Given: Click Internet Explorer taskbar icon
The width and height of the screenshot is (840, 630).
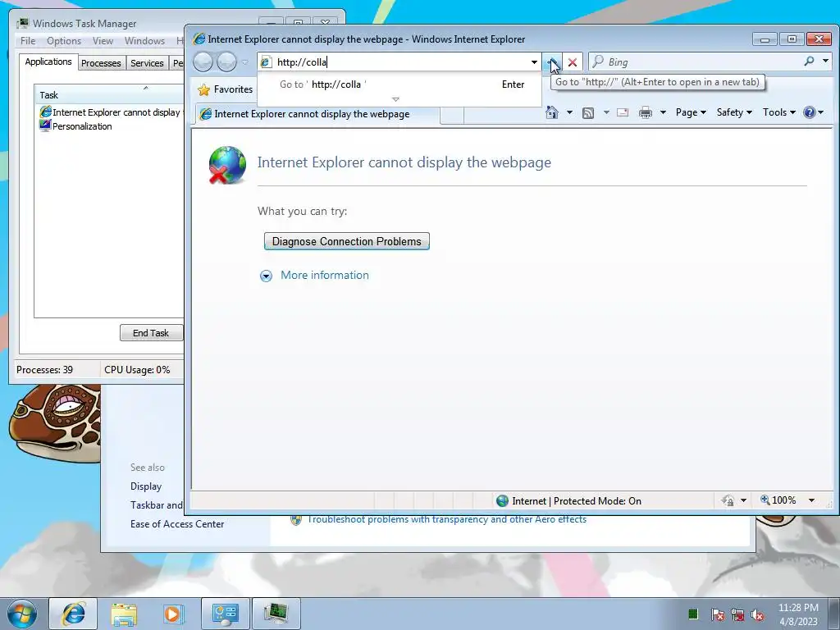Looking at the screenshot, I should 73,614.
